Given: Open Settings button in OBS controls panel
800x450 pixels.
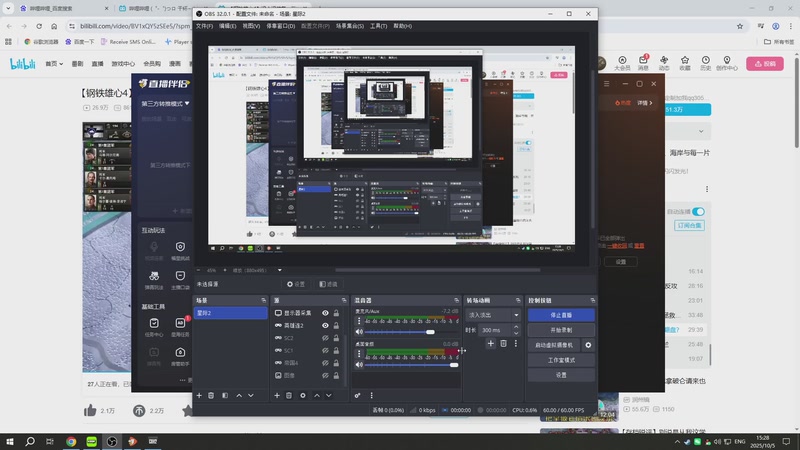Looking at the screenshot, I should pyautogui.click(x=561, y=375).
